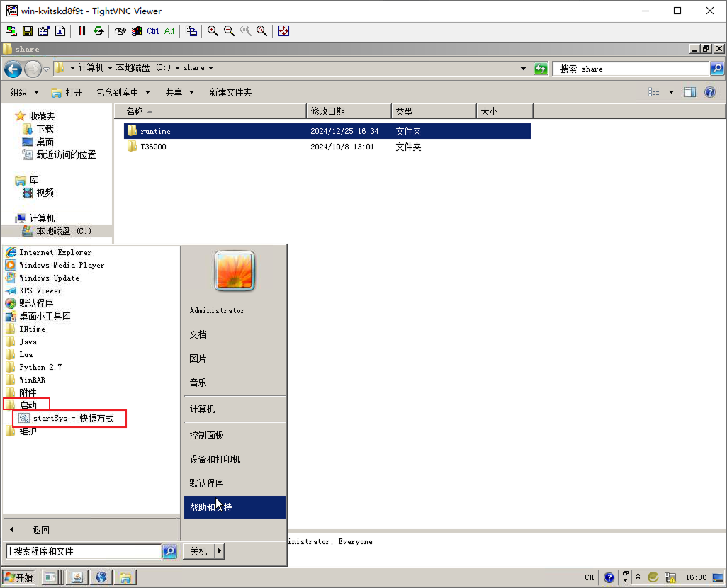Send Ctrl+Esc using the Windows flag icon
727x588 pixels.
point(137,31)
